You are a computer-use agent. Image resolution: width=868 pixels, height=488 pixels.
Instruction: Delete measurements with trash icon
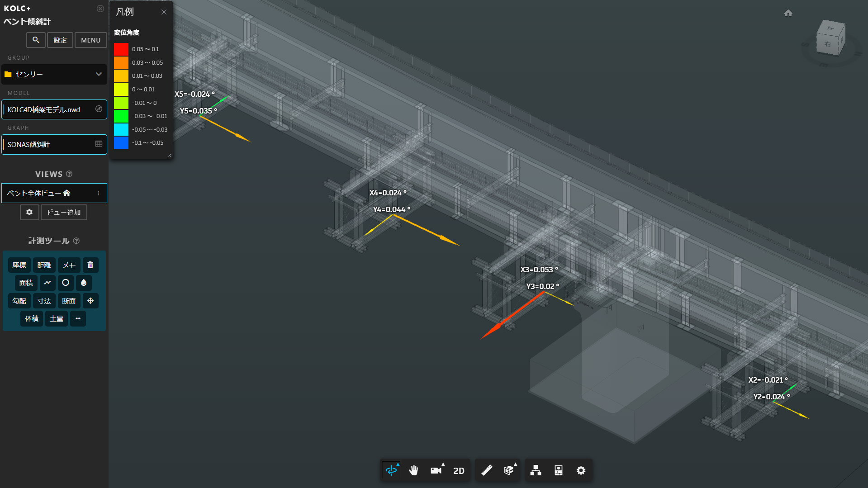(x=90, y=265)
